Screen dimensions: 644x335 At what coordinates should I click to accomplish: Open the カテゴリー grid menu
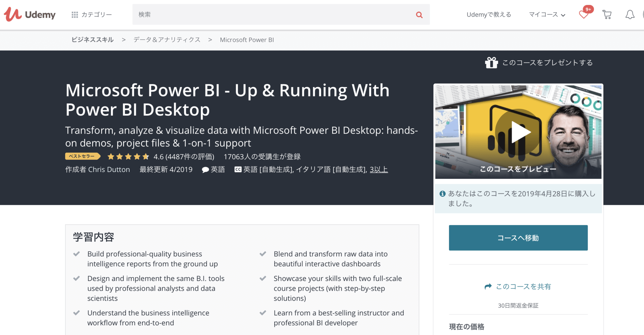click(92, 14)
